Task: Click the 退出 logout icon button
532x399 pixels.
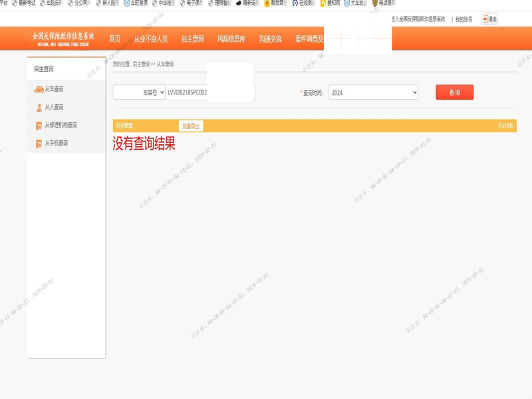Action: [x=489, y=19]
